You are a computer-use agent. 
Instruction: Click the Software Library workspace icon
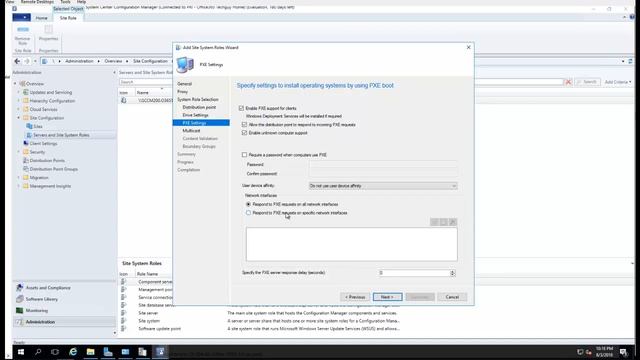(19, 299)
